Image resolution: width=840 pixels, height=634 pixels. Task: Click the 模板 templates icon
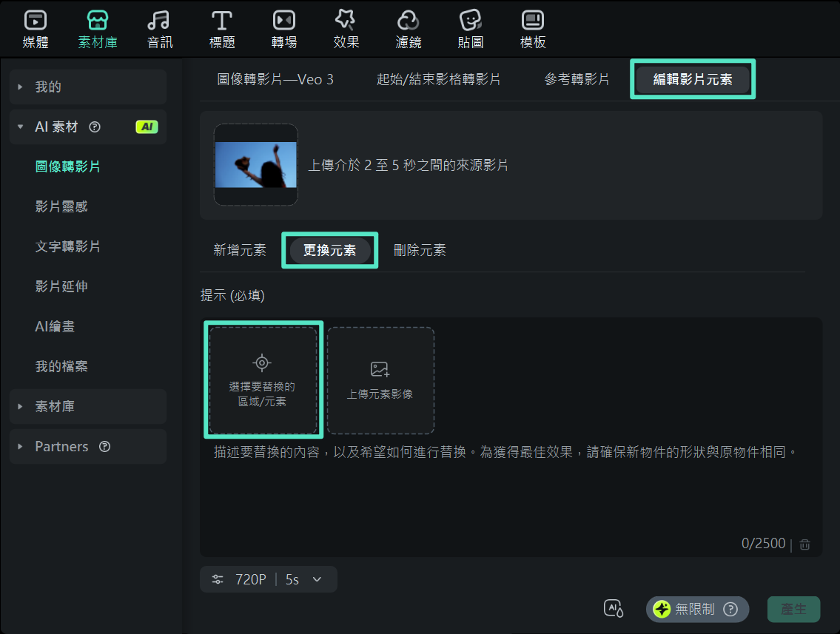(x=533, y=28)
